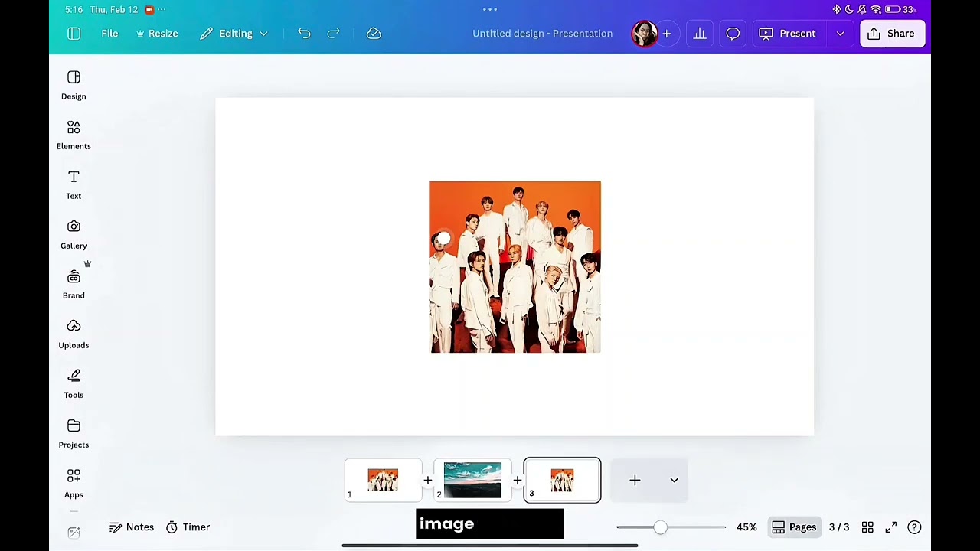Select the group photo on the canvas
980x551 pixels.
click(515, 267)
